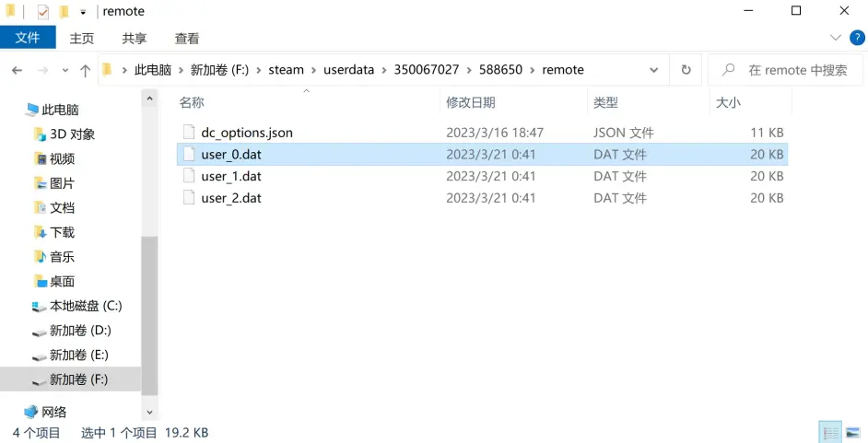Open the 文件 menu
The width and height of the screenshot is (868, 443).
tap(28, 38)
